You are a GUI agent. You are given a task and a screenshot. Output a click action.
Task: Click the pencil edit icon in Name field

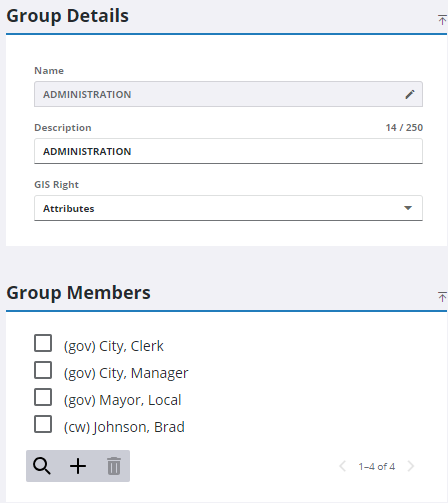click(410, 94)
